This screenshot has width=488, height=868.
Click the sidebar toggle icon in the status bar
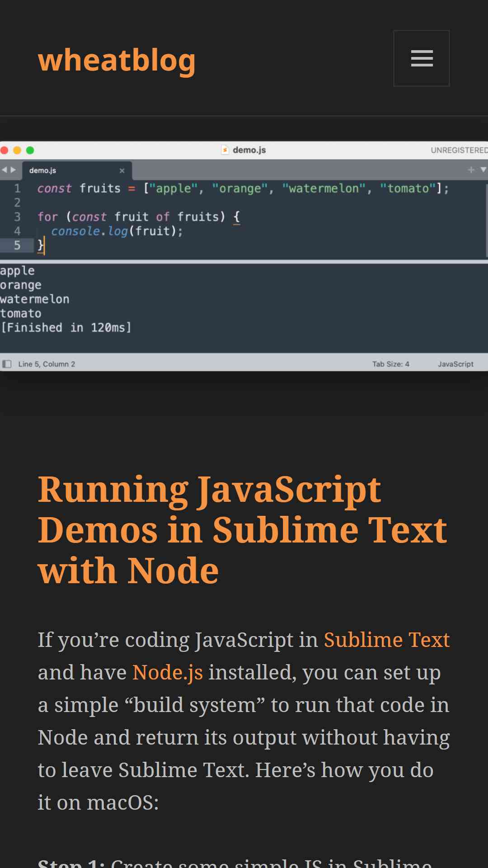7,364
